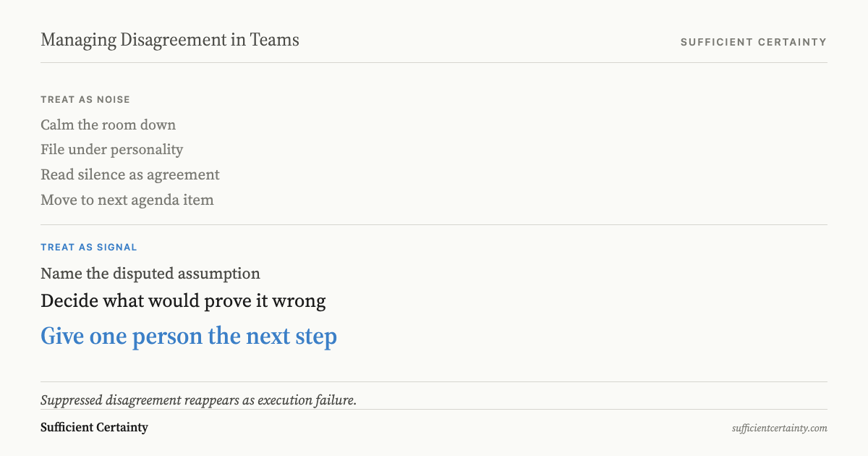Click the title Managing Disagreement in Teams
The height and width of the screenshot is (456, 868).
tap(170, 41)
